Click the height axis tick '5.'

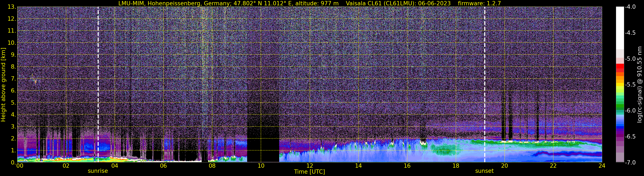13,102
